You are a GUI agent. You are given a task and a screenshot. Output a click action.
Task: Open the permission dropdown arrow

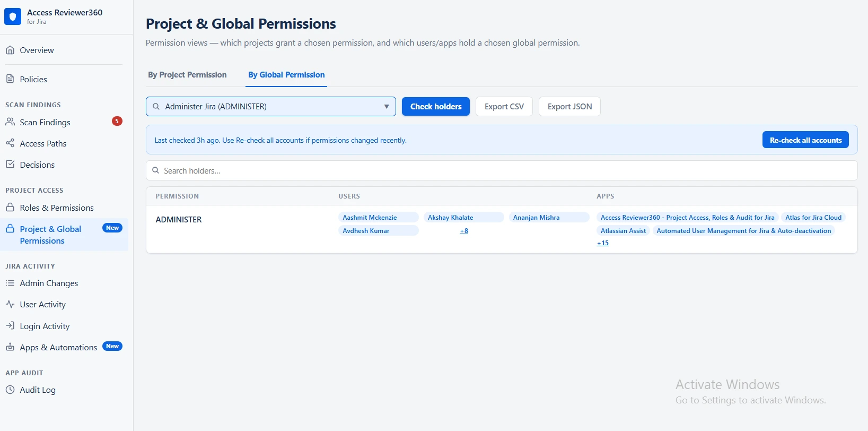coord(387,107)
